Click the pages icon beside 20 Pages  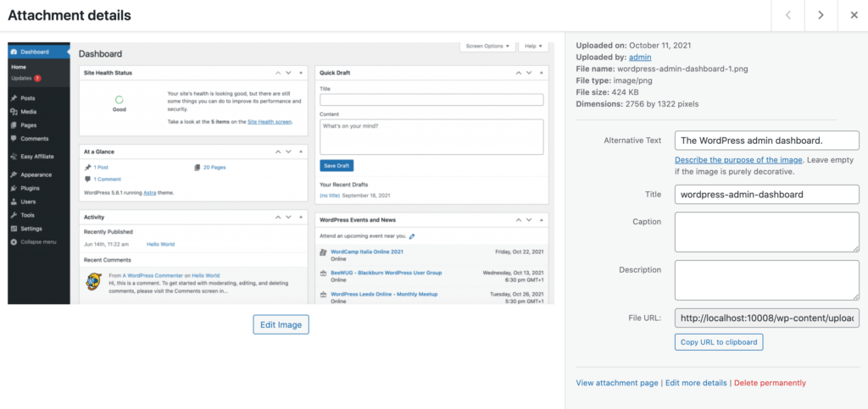pyautogui.click(x=198, y=167)
